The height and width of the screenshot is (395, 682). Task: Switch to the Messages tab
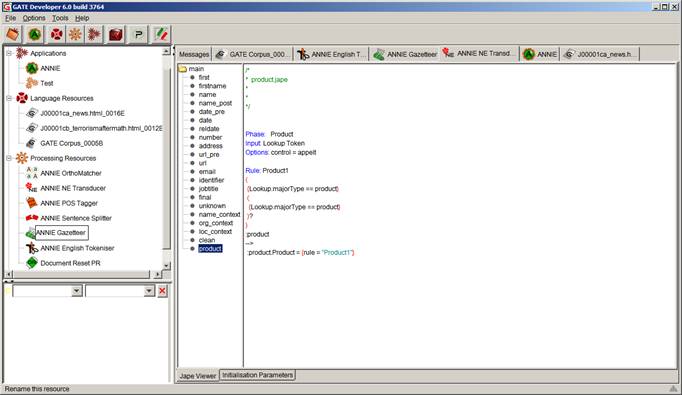(194, 54)
